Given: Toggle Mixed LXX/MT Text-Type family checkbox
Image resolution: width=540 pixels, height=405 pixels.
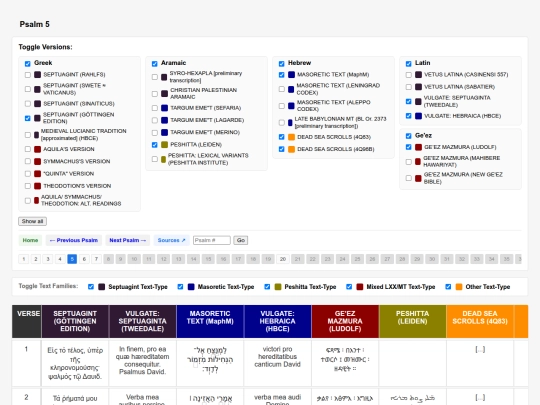Looking at the screenshot, I should pos(349,287).
